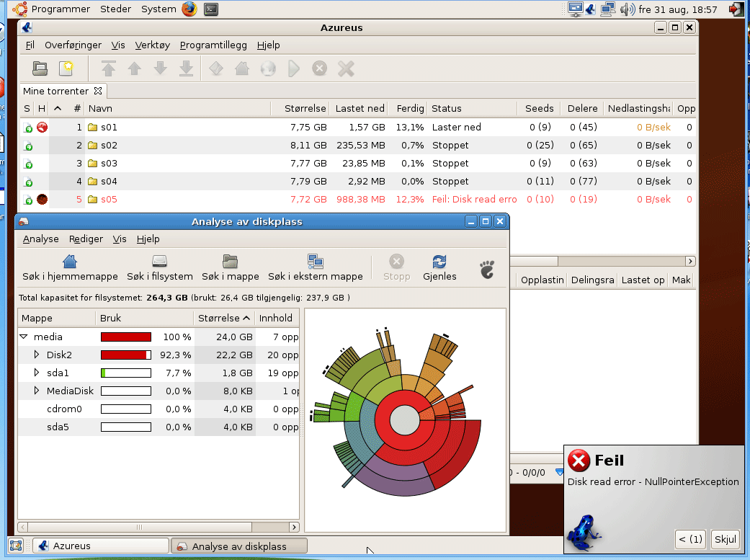Select the s03 torrent row
The width and height of the screenshot is (750, 560).
[x=358, y=163]
